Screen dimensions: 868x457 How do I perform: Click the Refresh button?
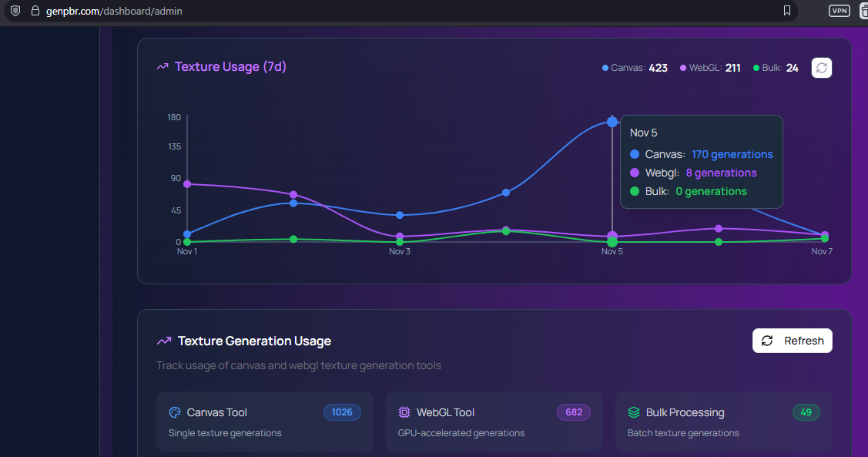[x=792, y=340]
